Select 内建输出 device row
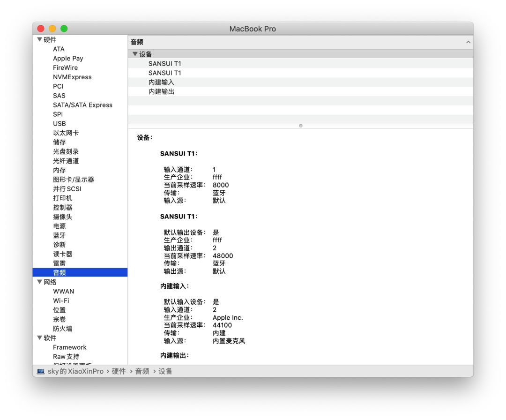The width and height of the screenshot is (506, 420). pos(300,92)
